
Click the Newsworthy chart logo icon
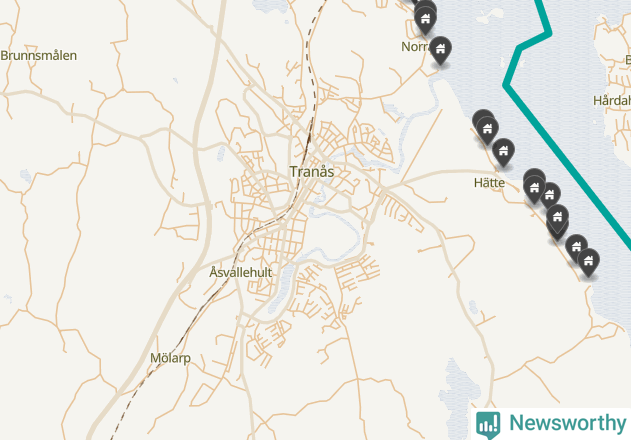pyautogui.click(x=488, y=425)
